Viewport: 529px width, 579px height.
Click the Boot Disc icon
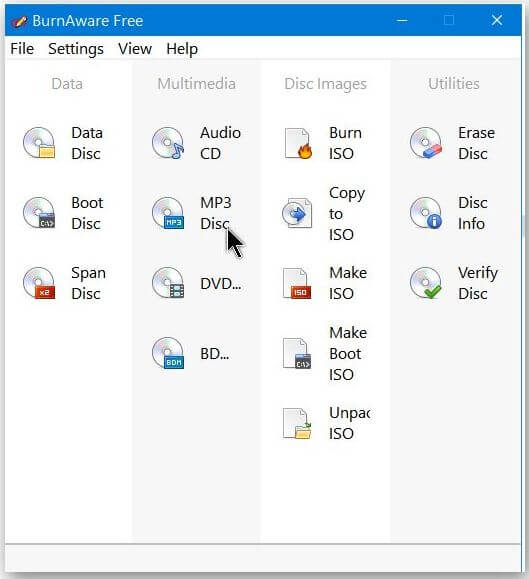pyautogui.click(x=39, y=213)
